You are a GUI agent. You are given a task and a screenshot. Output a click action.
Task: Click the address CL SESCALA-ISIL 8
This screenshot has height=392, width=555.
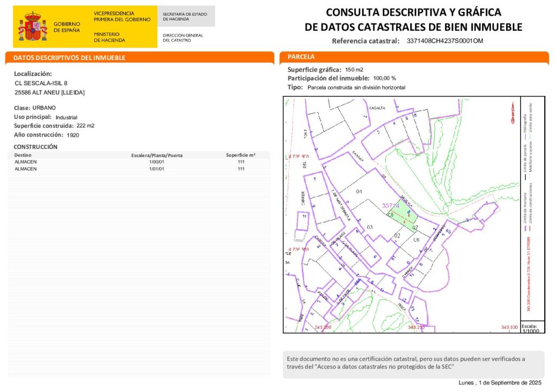click(41, 83)
